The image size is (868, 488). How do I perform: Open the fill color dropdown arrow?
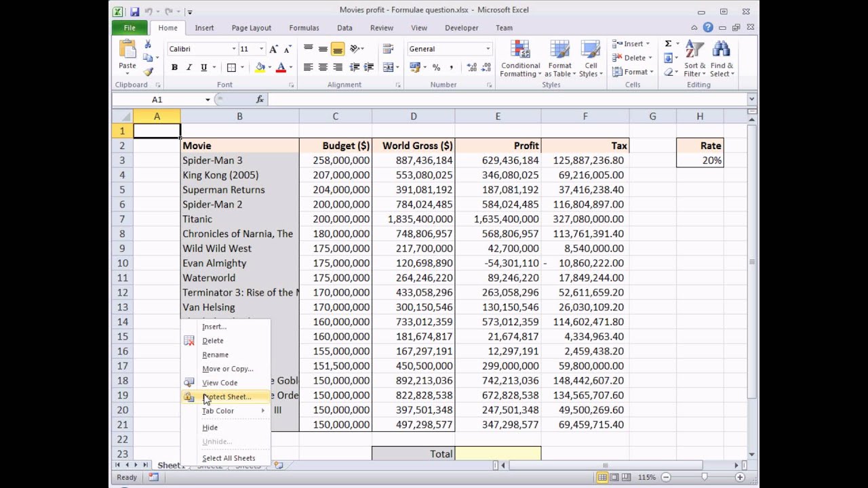click(x=269, y=67)
